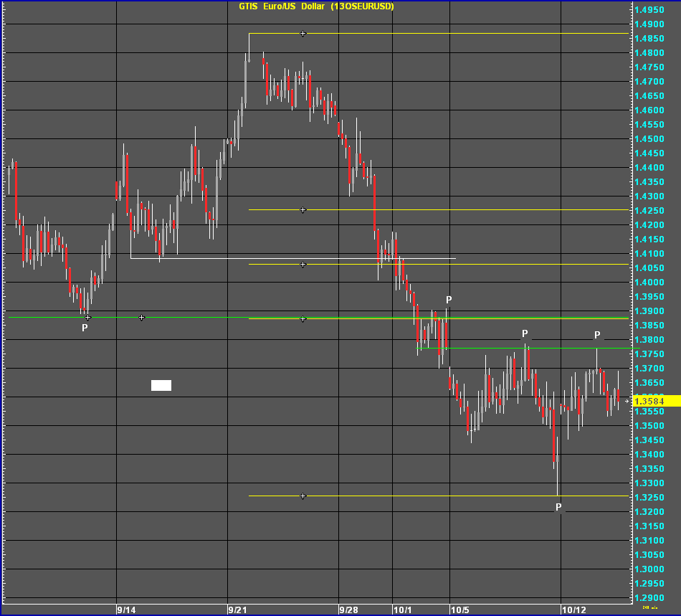Select the handle on the 1.4250 yellow line
Screen dimensions: 681x616
point(303,210)
